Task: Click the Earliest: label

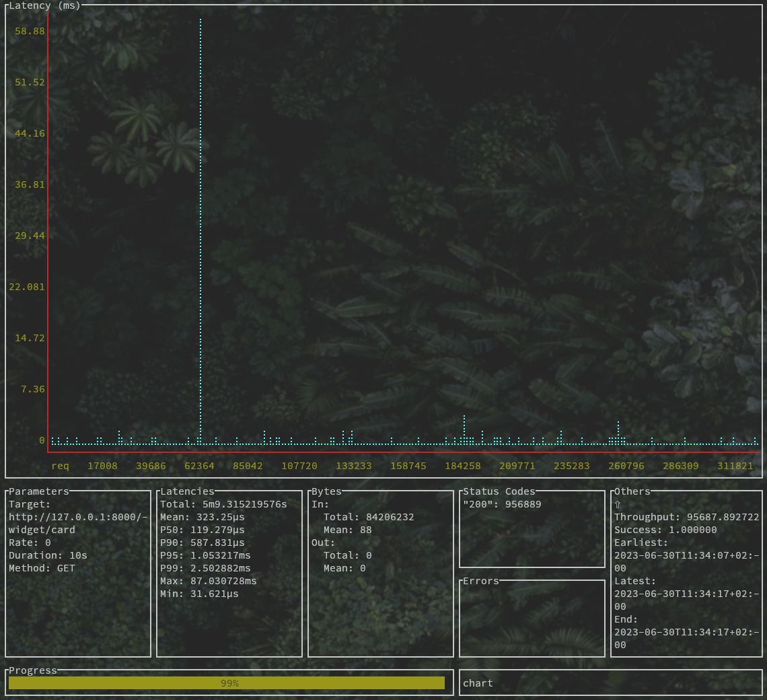Action: click(x=641, y=542)
